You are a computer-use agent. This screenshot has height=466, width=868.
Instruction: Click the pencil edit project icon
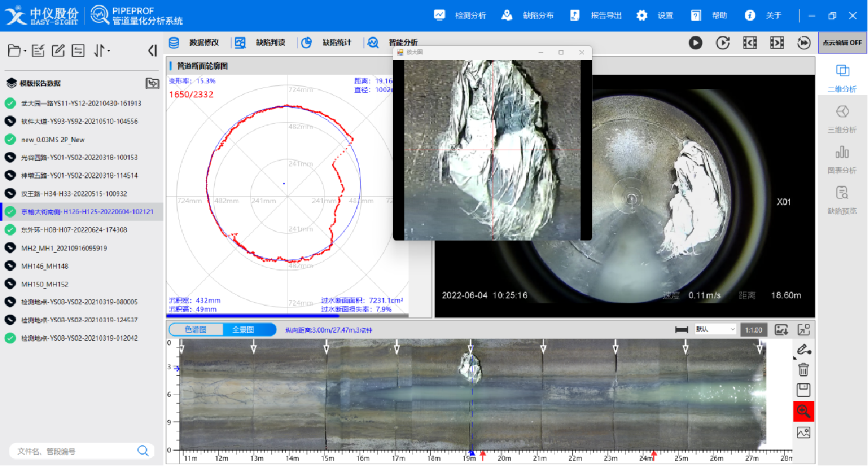pos(58,51)
